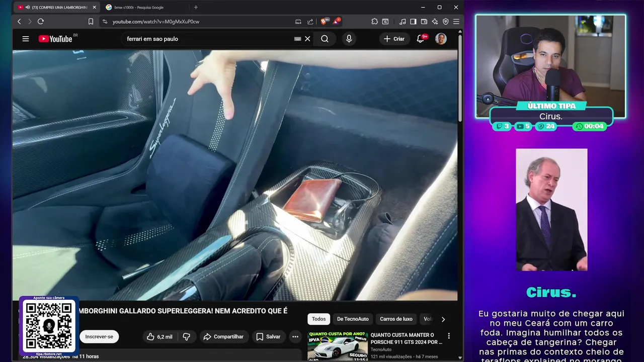Switch to the COMPREI UMA LAMBORGHINI tab
This screenshot has height=362, width=644.
tap(57, 8)
